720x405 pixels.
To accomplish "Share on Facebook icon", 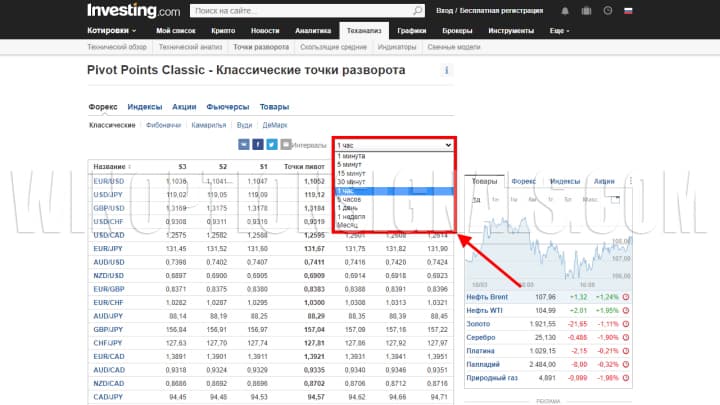I will click(x=258, y=145).
